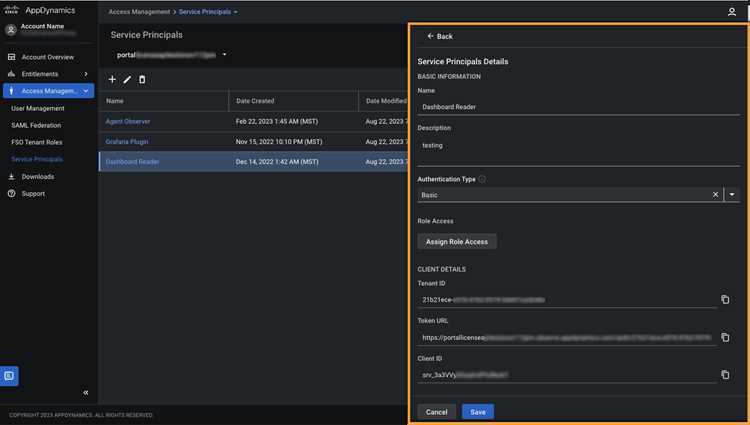Click the add service principal plus icon
The width and height of the screenshot is (750, 425).
(112, 79)
